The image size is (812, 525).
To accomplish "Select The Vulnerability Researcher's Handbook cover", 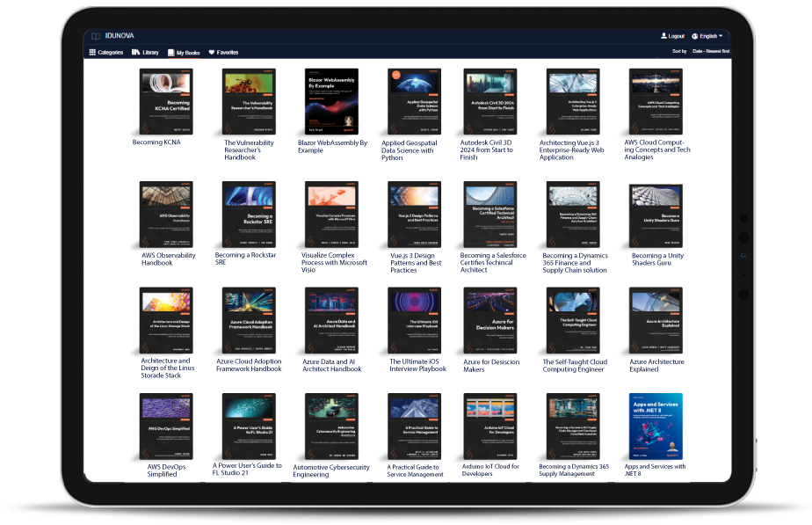I will pos(249,102).
